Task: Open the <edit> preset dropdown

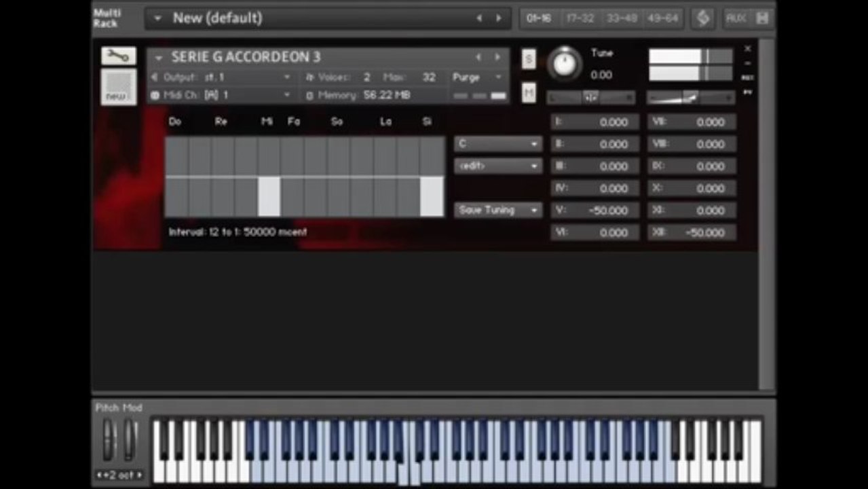Action: point(498,166)
